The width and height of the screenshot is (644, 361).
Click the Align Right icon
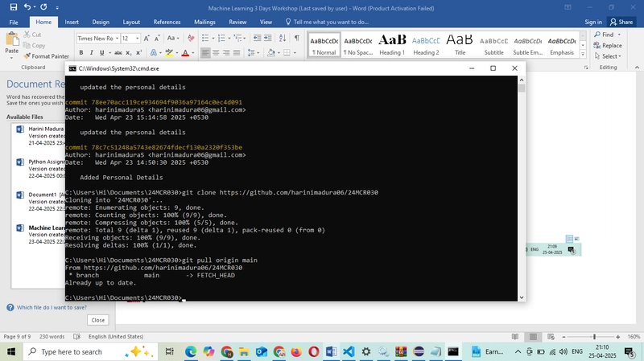tap(226, 52)
